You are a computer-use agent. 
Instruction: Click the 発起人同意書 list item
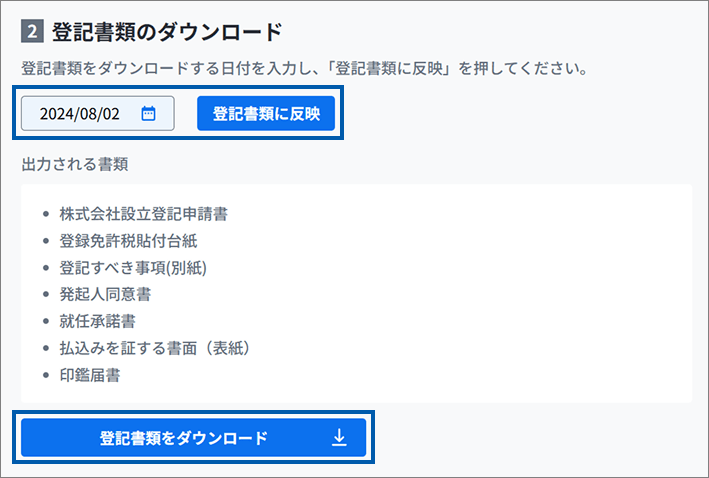click(x=105, y=295)
